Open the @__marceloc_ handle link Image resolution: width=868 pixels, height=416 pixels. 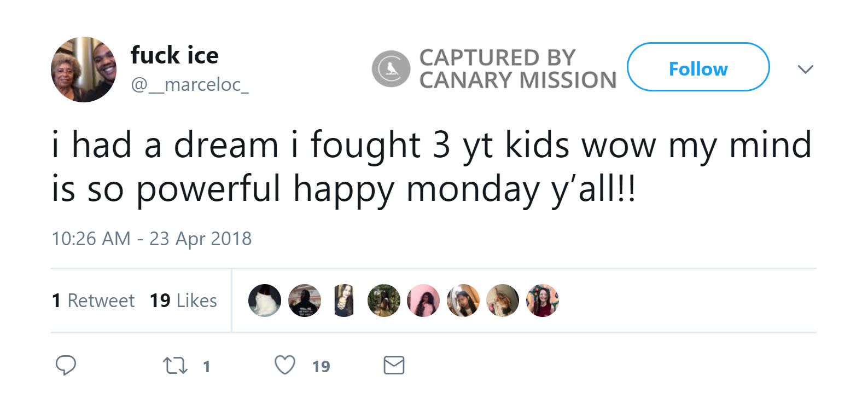point(190,85)
